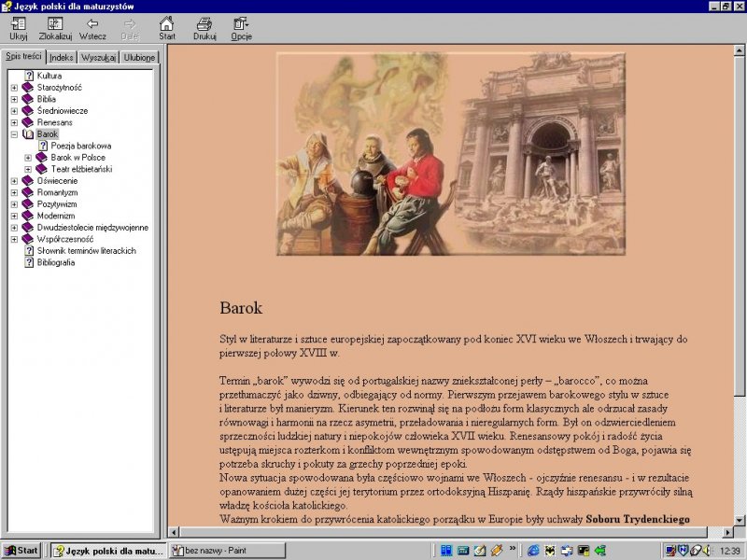Collapse the Barok tree node
The image size is (747, 560).
14,134
